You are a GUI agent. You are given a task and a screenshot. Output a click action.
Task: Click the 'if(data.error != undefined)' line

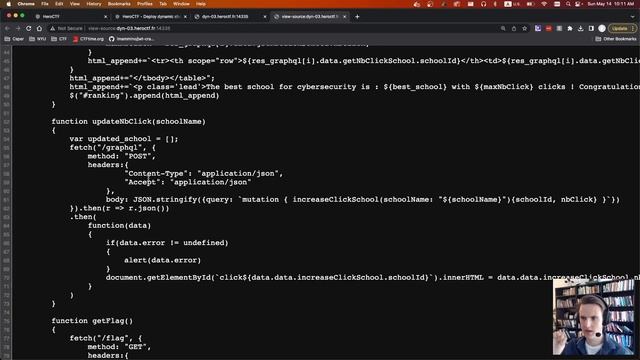167,243
